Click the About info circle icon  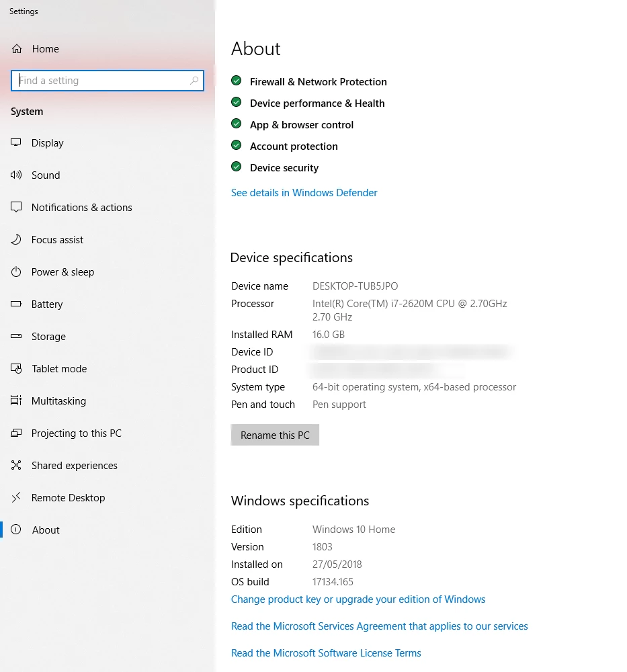pos(16,530)
